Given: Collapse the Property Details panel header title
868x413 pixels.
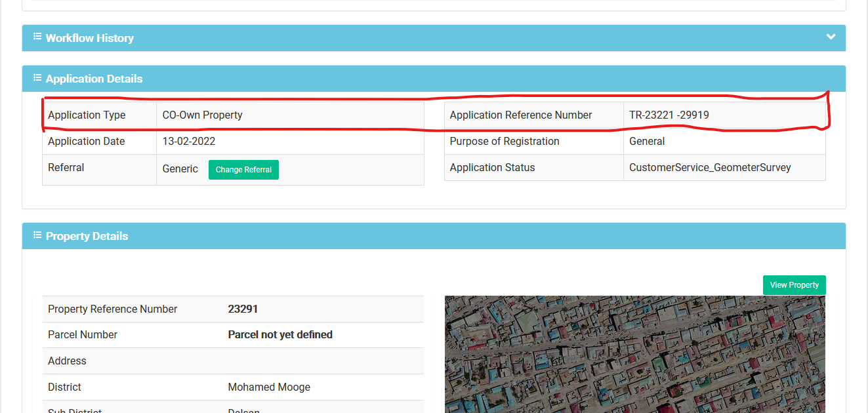Looking at the screenshot, I should [x=87, y=236].
